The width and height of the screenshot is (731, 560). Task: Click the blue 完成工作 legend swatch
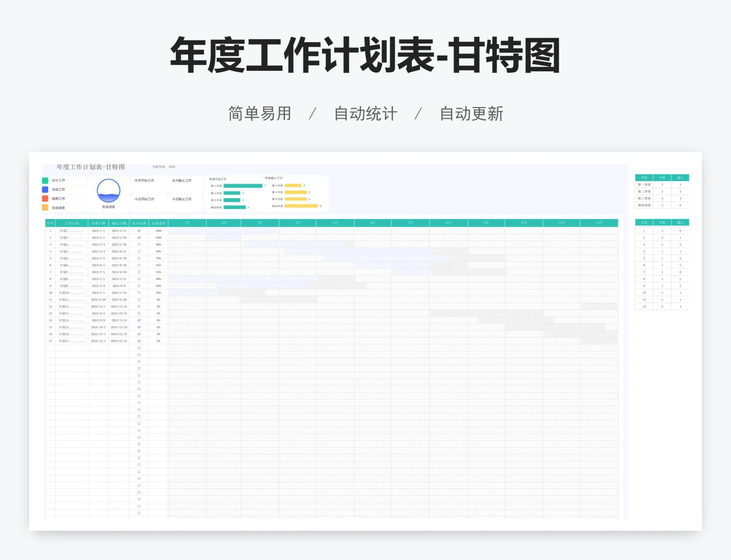click(x=45, y=189)
